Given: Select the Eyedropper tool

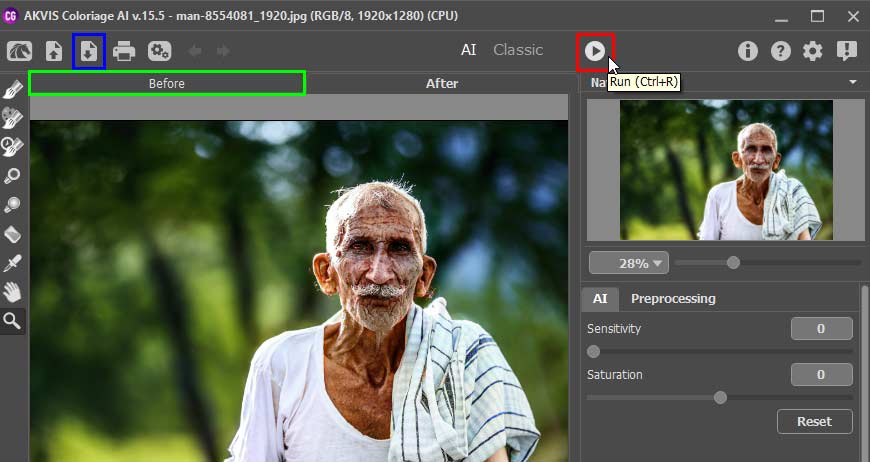Looking at the screenshot, I should (x=13, y=263).
